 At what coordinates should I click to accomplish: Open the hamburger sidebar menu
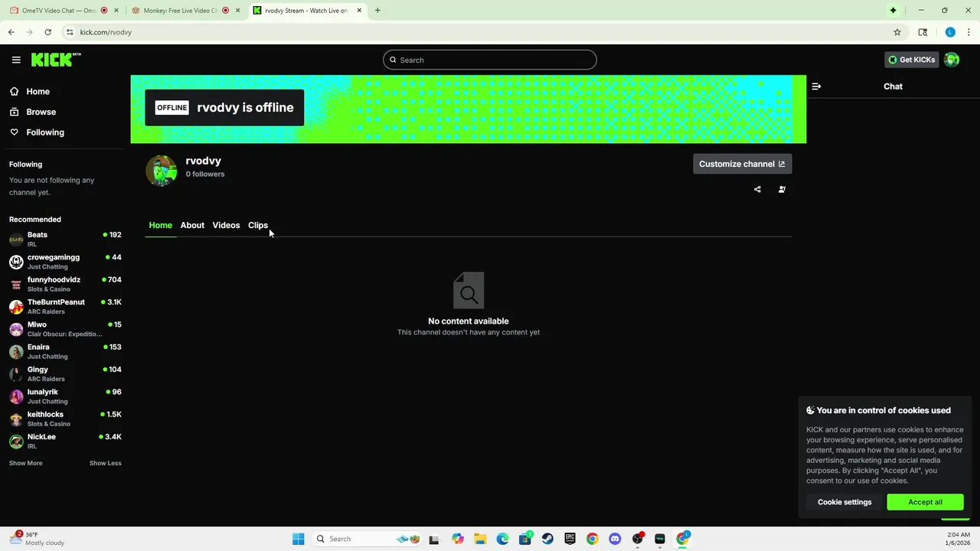tap(16, 60)
